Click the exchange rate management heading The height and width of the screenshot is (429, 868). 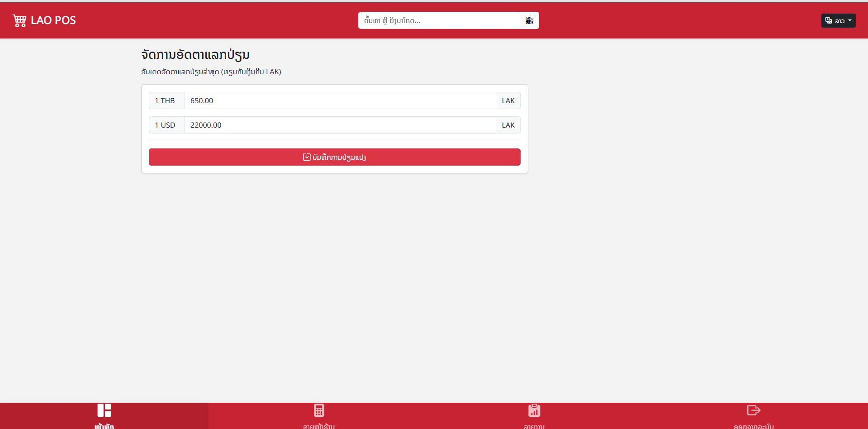click(195, 55)
